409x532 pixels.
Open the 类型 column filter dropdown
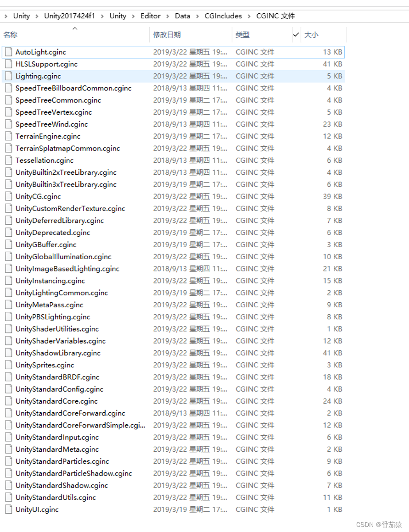[296, 34]
